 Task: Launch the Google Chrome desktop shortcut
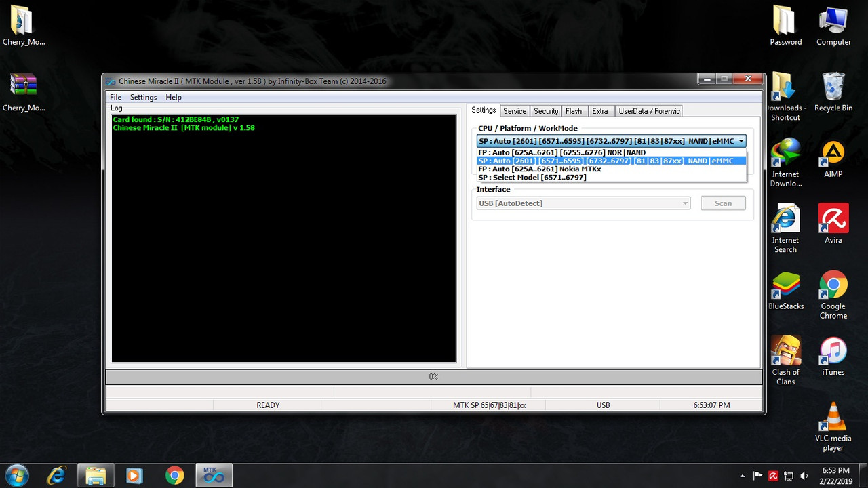click(x=833, y=295)
